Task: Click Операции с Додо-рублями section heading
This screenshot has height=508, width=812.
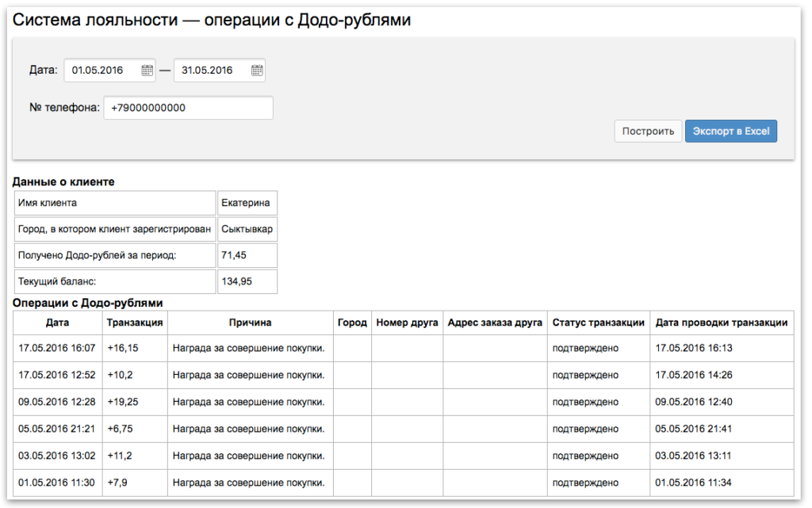Action: tap(88, 304)
